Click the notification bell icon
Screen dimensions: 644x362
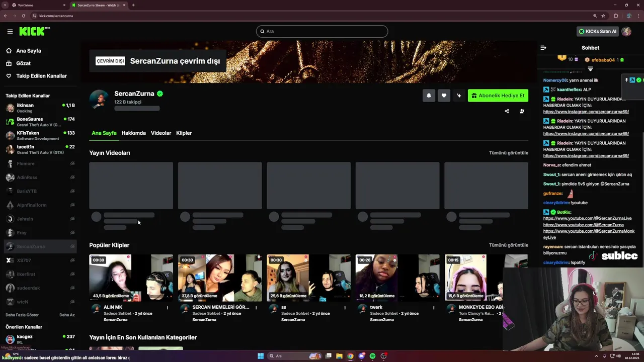click(429, 96)
